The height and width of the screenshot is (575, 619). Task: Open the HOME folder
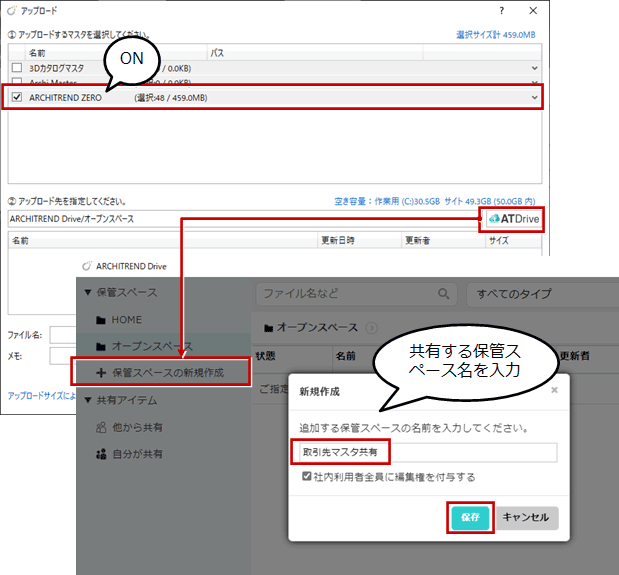(x=126, y=320)
